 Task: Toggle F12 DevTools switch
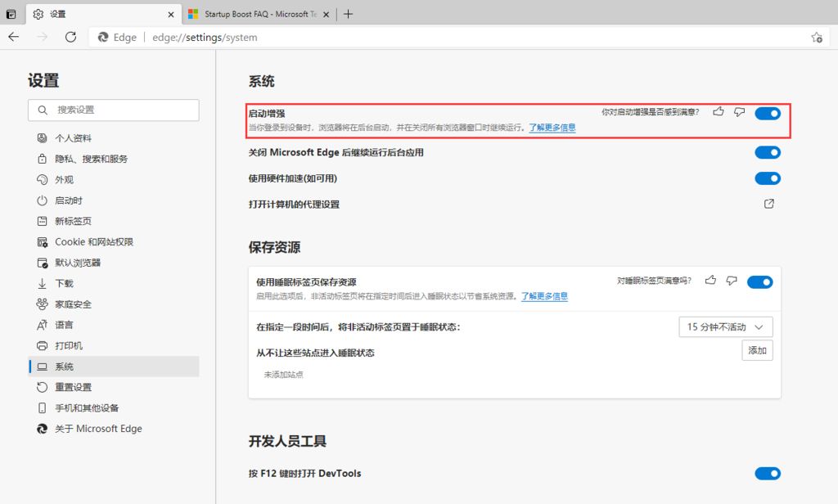pyautogui.click(x=768, y=473)
